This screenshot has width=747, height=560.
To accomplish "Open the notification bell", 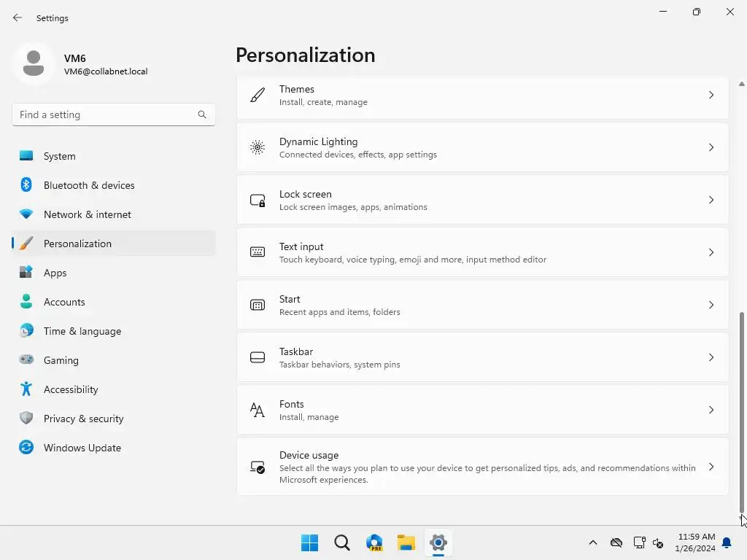I will (727, 542).
